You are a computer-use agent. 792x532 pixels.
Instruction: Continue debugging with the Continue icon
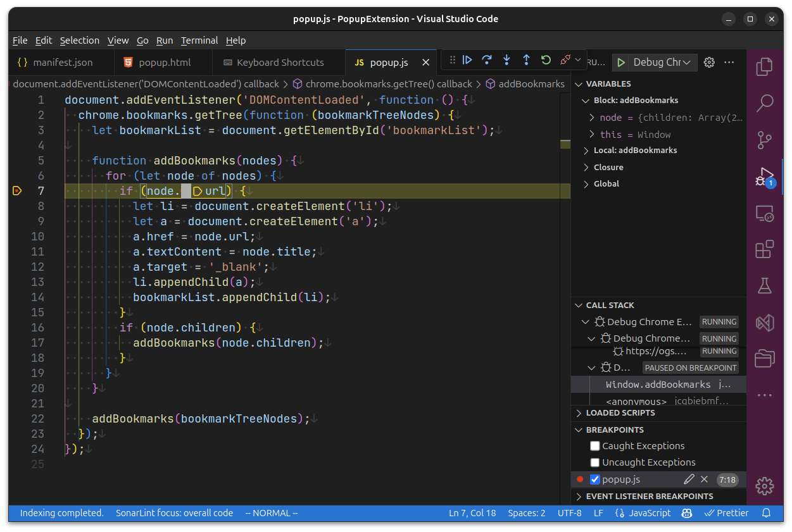(x=467, y=60)
